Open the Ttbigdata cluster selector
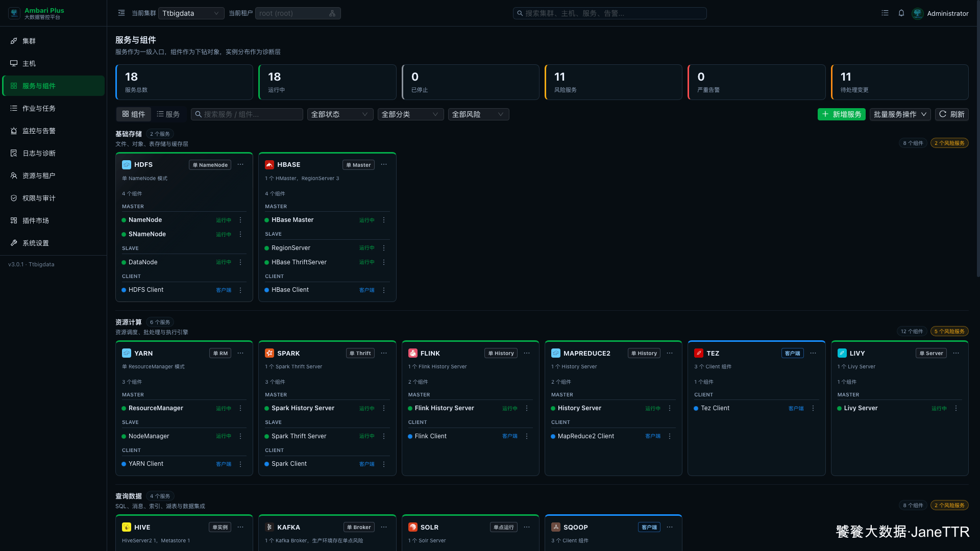Screen dimensions: 980x551 (191, 13)
